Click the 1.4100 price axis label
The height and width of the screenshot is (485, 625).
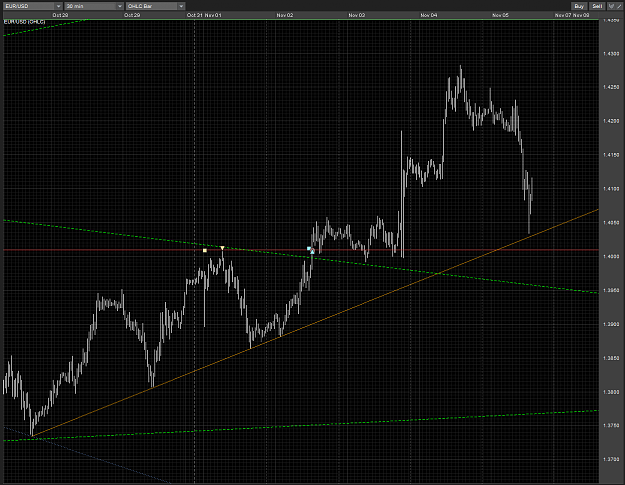point(611,189)
